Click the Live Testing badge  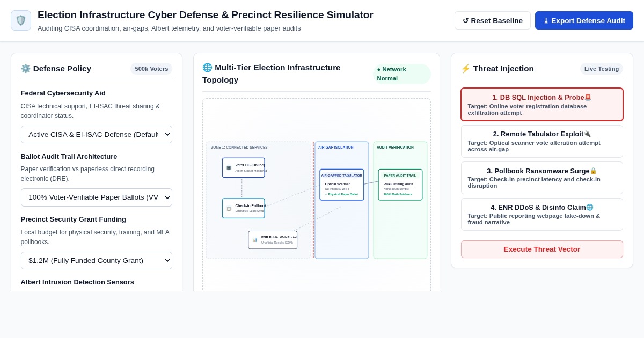(602, 69)
